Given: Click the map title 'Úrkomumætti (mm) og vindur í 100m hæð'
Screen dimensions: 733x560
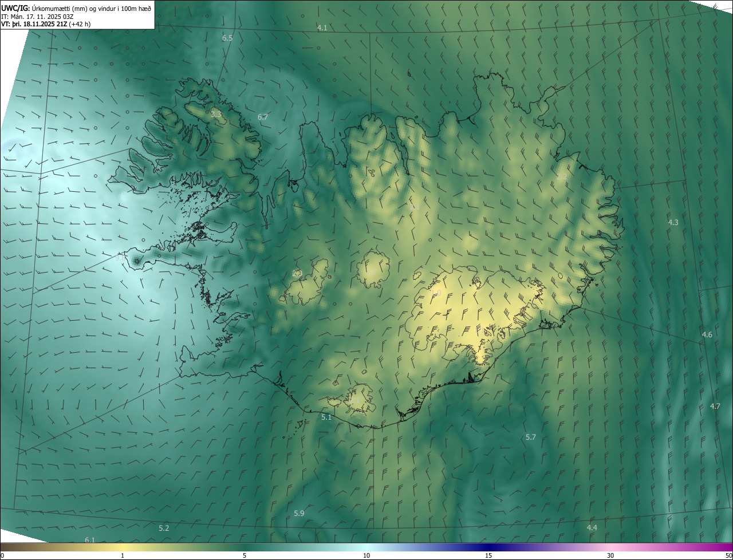Looking at the screenshot, I should 92,8.
